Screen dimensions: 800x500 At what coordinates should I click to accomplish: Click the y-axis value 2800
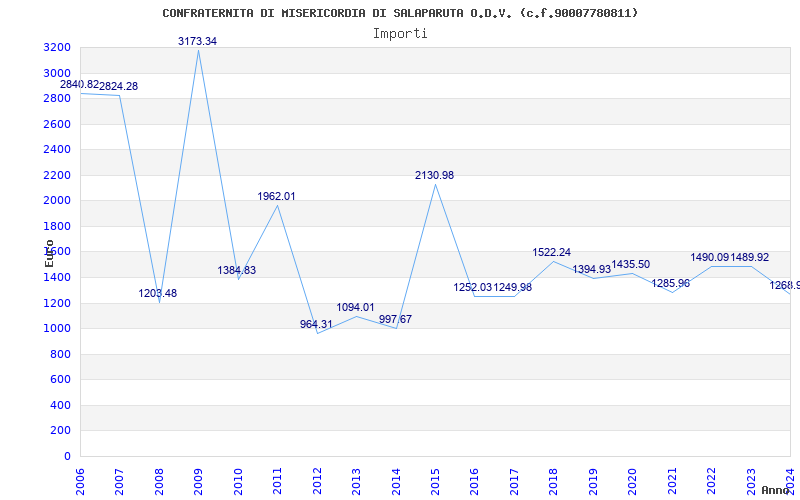[57, 98]
